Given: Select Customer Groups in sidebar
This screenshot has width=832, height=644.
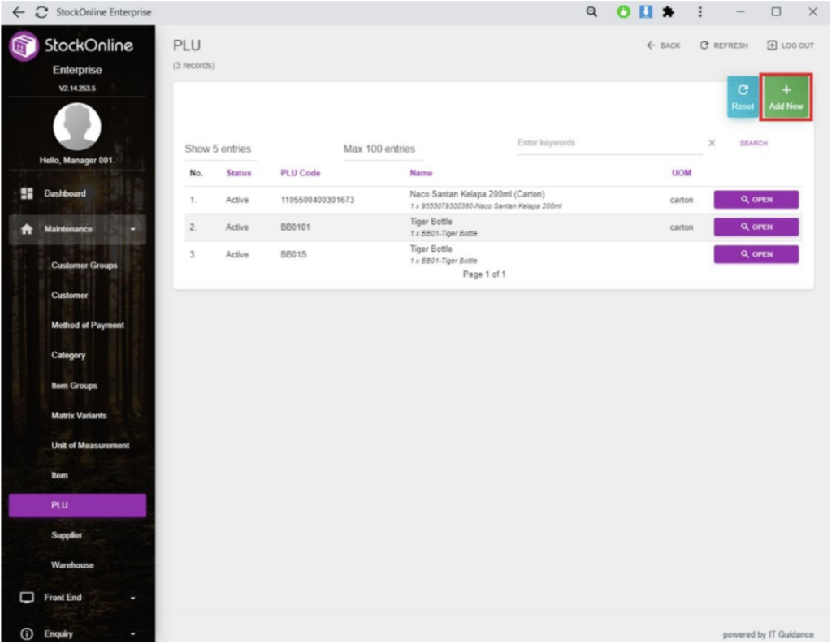Looking at the screenshot, I should coord(84,266).
